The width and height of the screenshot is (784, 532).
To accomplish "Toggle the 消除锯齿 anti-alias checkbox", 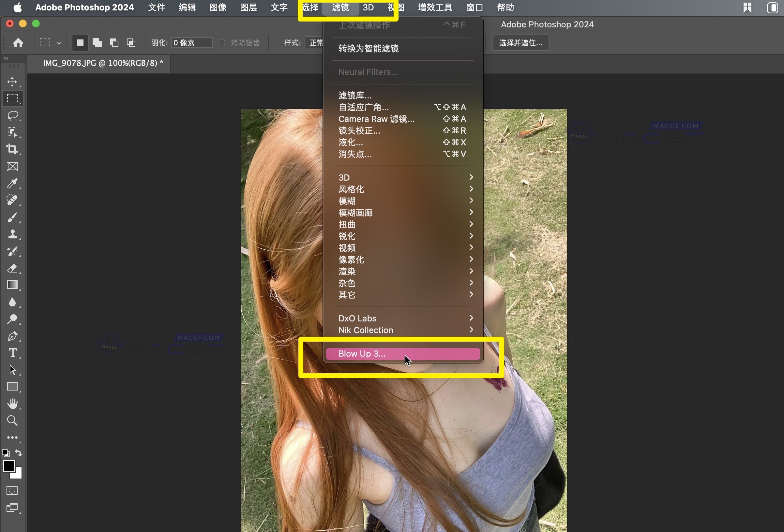I will pos(221,43).
